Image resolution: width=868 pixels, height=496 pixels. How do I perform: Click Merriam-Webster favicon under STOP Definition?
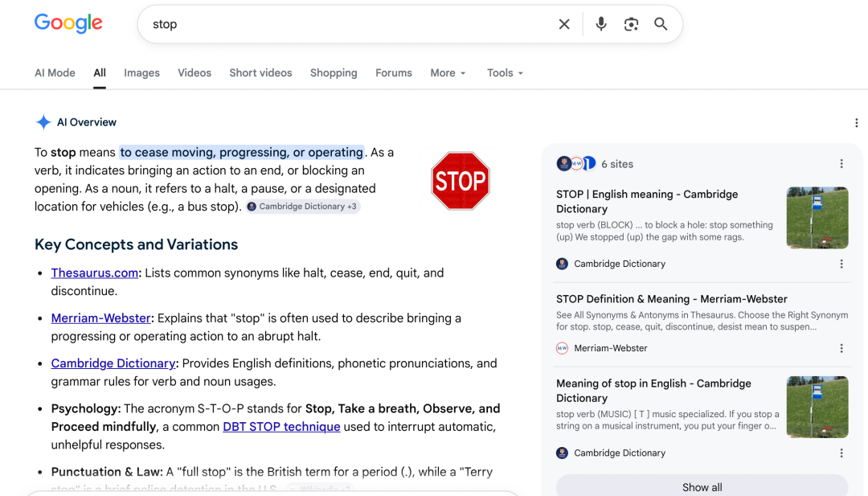click(x=562, y=348)
